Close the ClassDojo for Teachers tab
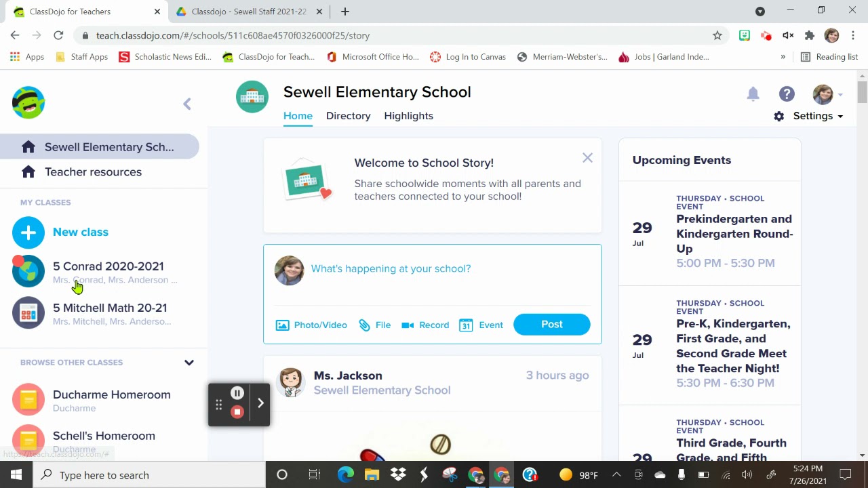 pyautogui.click(x=157, y=12)
